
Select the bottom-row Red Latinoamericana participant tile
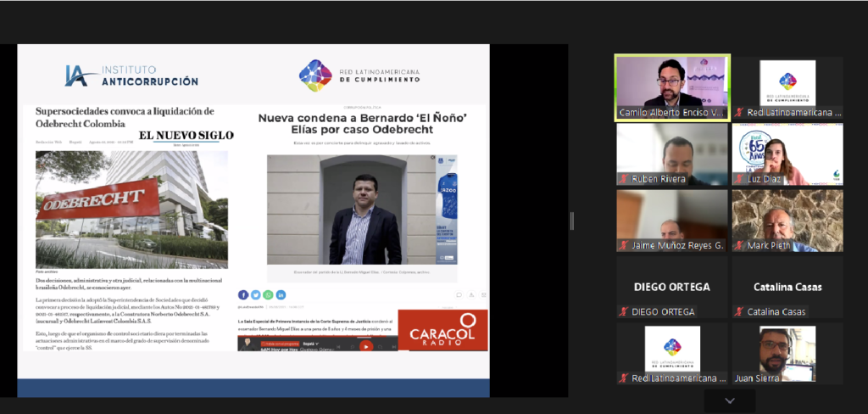[x=672, y=354]
